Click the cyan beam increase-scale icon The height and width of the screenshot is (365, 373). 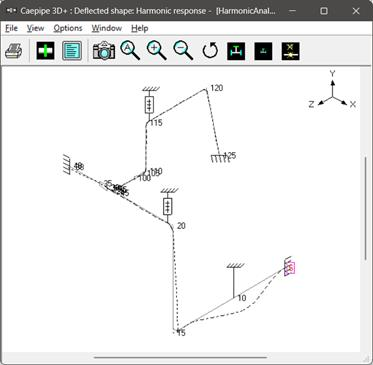pyautogui.click(x=236, y=51)
